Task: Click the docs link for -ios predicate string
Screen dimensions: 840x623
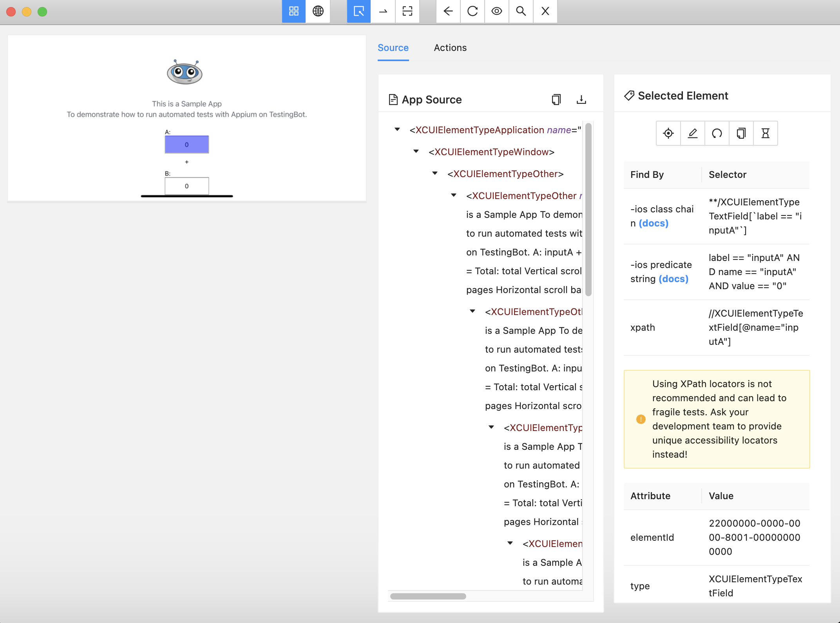Action: [x=674, y=278]
